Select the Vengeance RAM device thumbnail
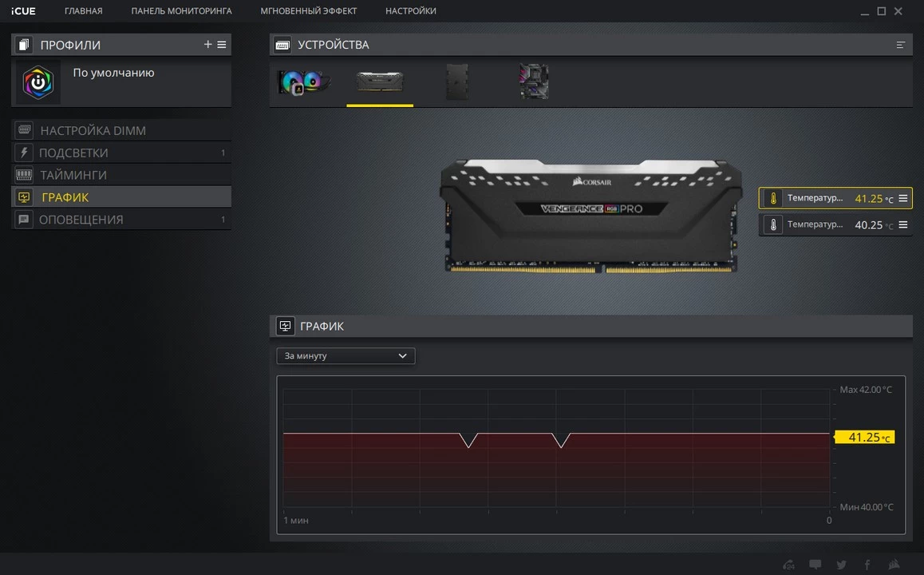The image size is (924, 575). pos(380,82)
